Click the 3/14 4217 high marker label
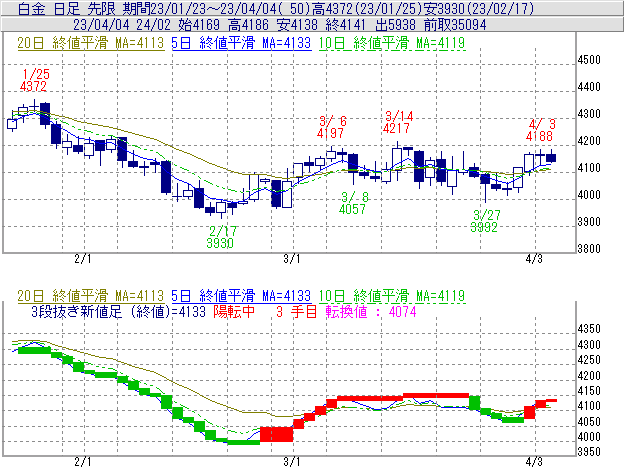 398,122
